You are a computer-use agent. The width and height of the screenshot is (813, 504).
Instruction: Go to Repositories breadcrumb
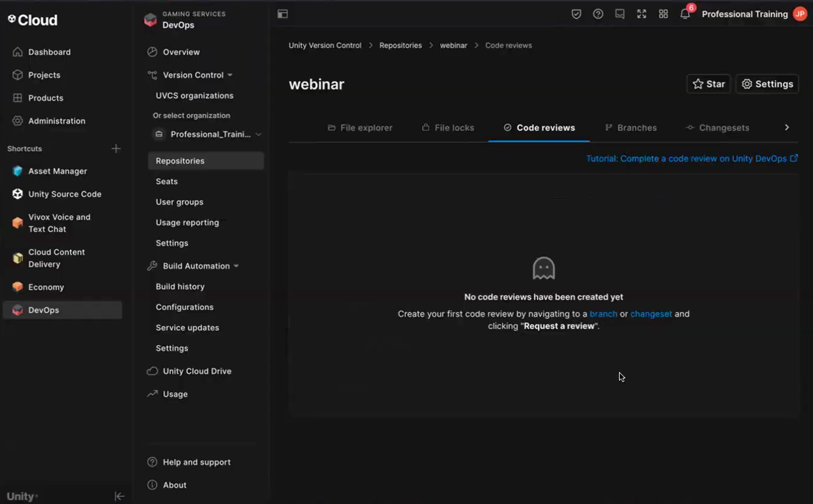click(x=400, y=45)
